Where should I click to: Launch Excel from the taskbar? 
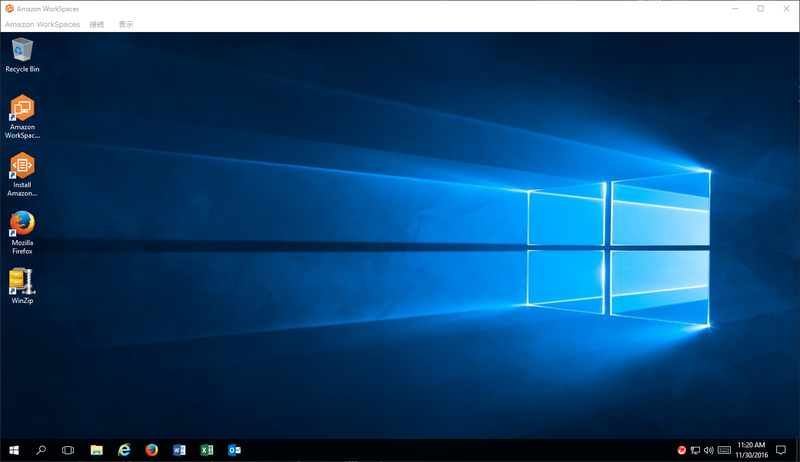[x=207, y=450]
